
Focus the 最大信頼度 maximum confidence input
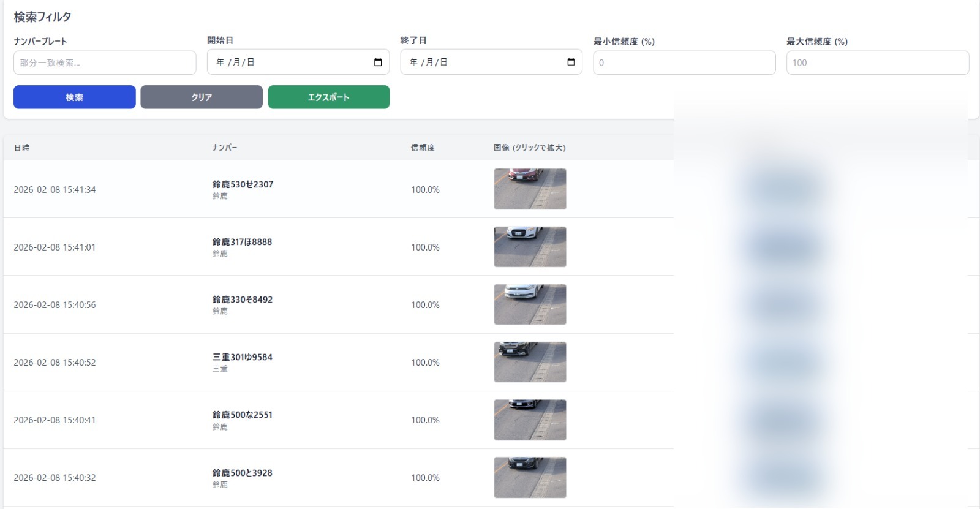877,63
